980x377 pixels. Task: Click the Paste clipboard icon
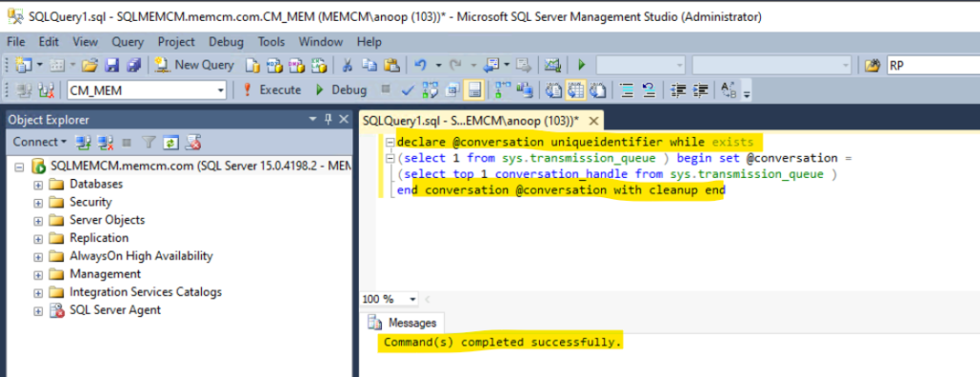(x=391, y=65)
